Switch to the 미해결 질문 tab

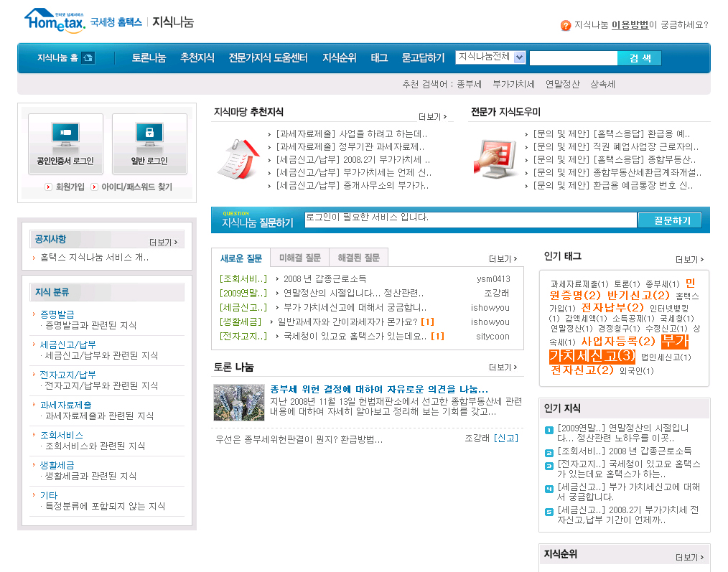point(299,258)
